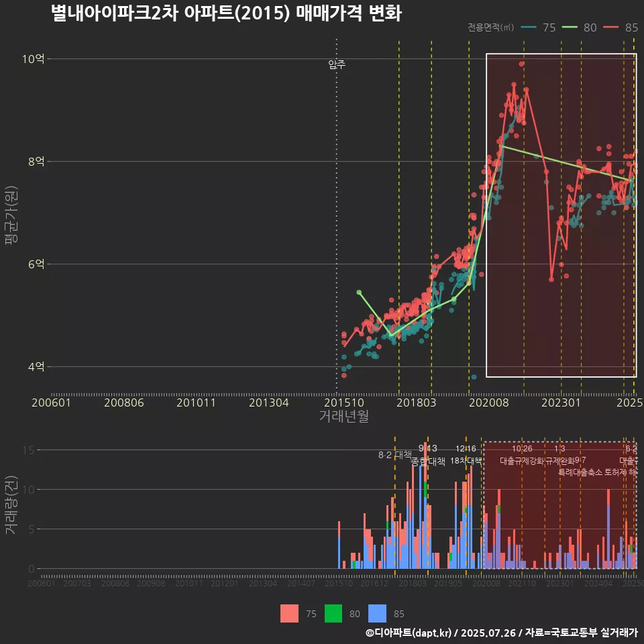This screenshot has width=644, height=644.
Task: Click the isolated green 80 point above 5억
Action: [x=359, y=292]
